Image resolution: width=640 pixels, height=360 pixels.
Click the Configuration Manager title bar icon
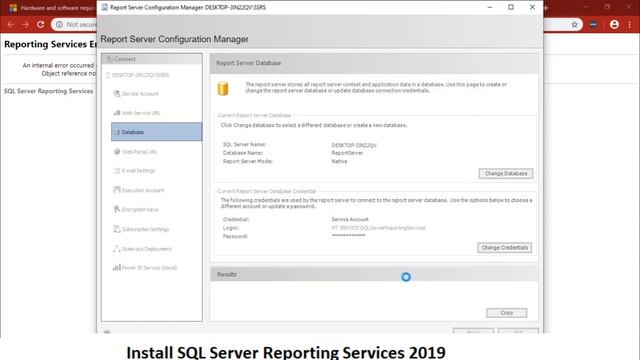click(x=104, y=7)
